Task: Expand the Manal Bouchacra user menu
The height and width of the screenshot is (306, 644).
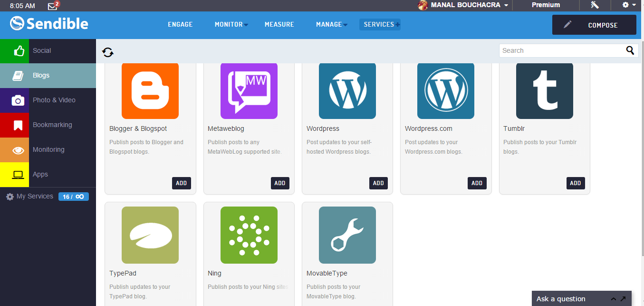Action: (506, 6)
